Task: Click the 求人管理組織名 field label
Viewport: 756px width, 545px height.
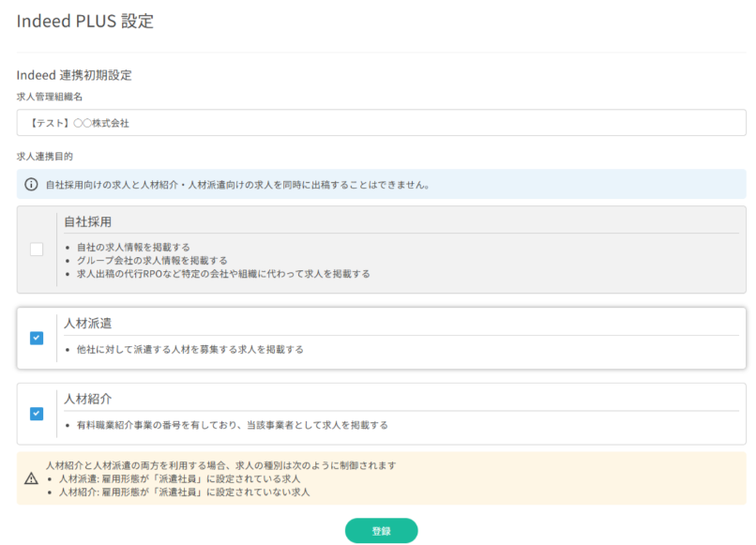Action: [x=52, y=96]
